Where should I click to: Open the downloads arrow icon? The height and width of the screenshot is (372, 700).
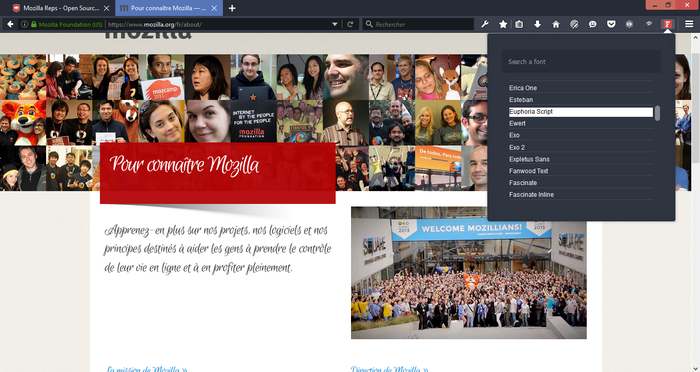pos(538,24)
